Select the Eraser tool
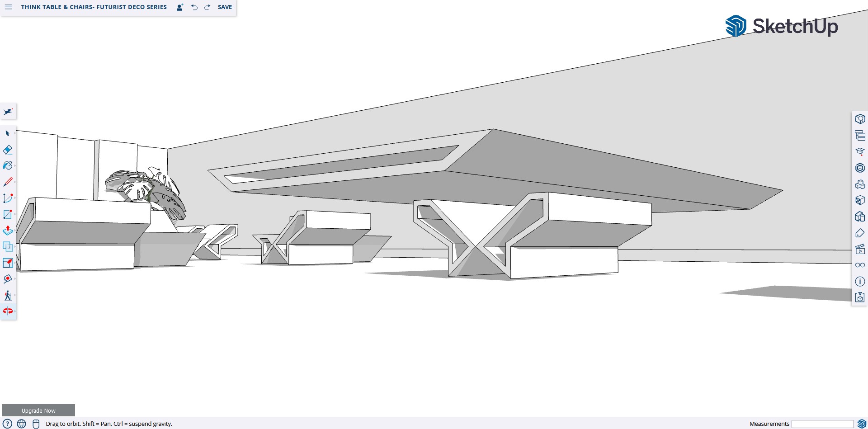This screenshot has height=429, width=868. (8, 150)
